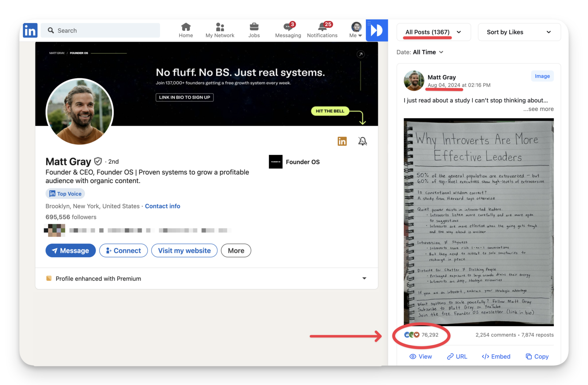Open the Contact info link
This screenshot has height=385, width=588.
[x=162, y=206]
